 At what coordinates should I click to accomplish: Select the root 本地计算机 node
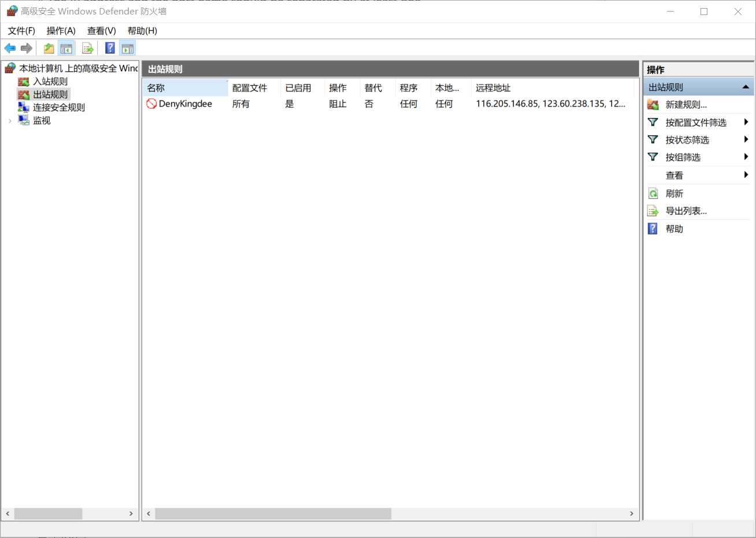pyautogui.click(x=79, y=68)
